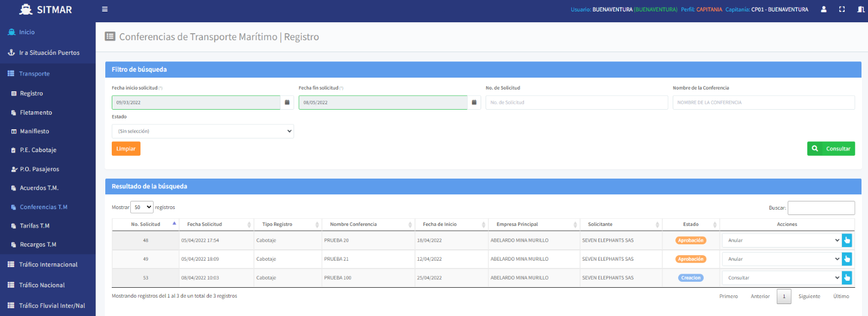Open Conferencias T.M sidebar item

(43, 207)
